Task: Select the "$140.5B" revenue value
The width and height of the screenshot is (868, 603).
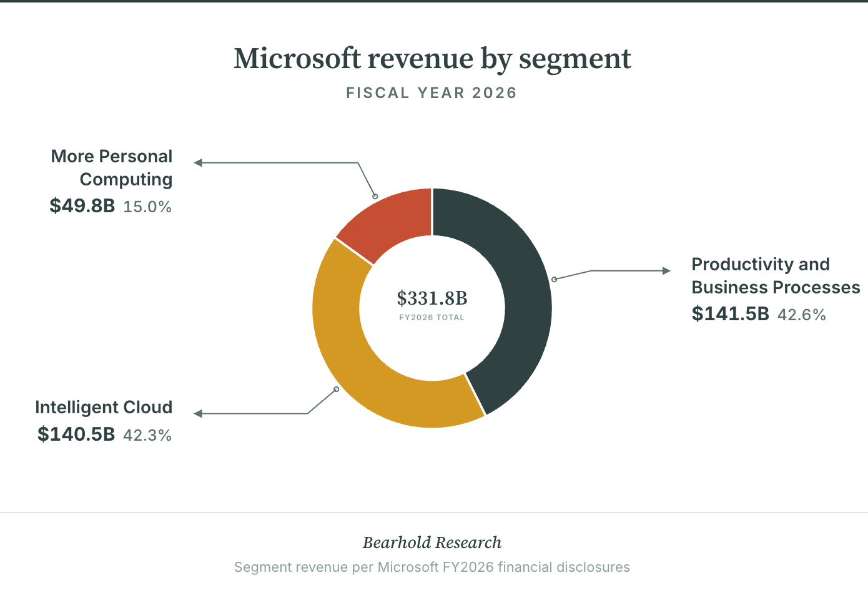Action: point(76,434)
